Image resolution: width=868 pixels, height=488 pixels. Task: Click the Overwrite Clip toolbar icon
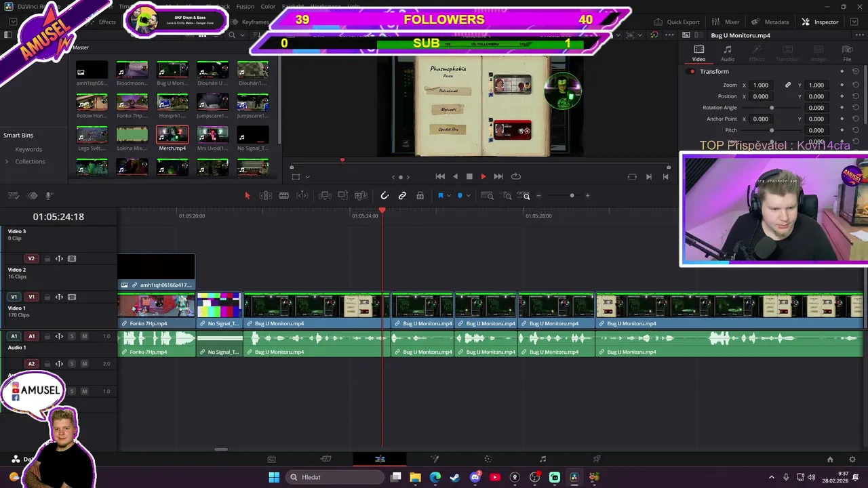[x=343, y=196]
